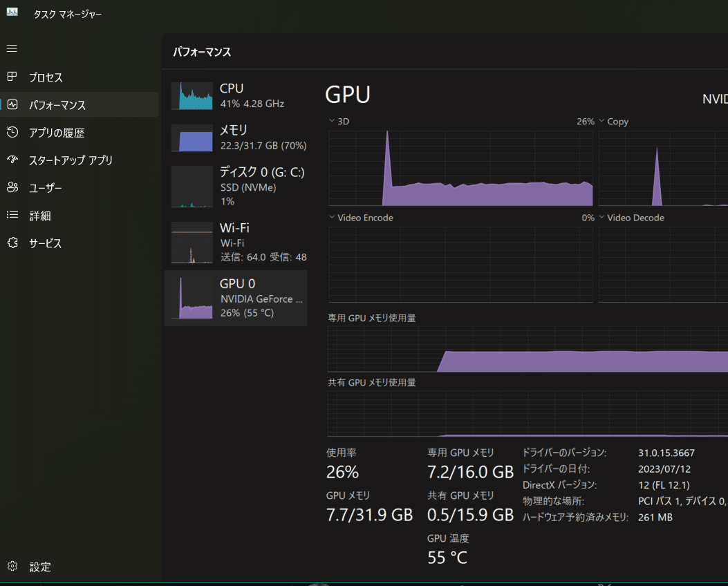Image resolution: width=728 pixels, height=586 pixels.
Task: Select パフォーマンス in the sidebar
Action: click(x=80, y=105)
